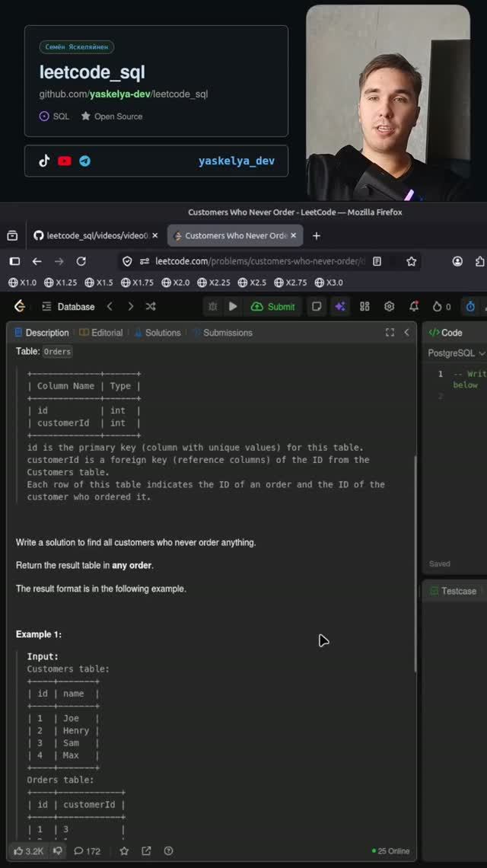This screenshot has width=487, height=868.
Task: Click the shield tracking protection icon
Action: tap(127, 261)
